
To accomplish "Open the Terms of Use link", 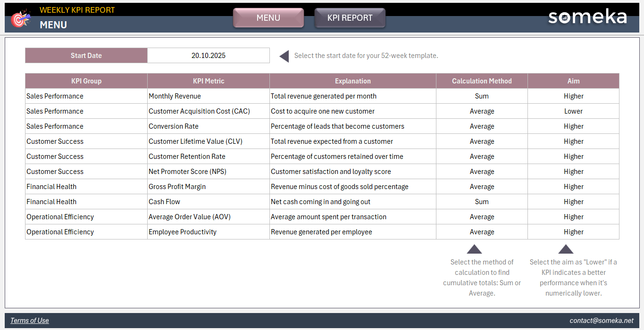I will (x=30, y=321).
